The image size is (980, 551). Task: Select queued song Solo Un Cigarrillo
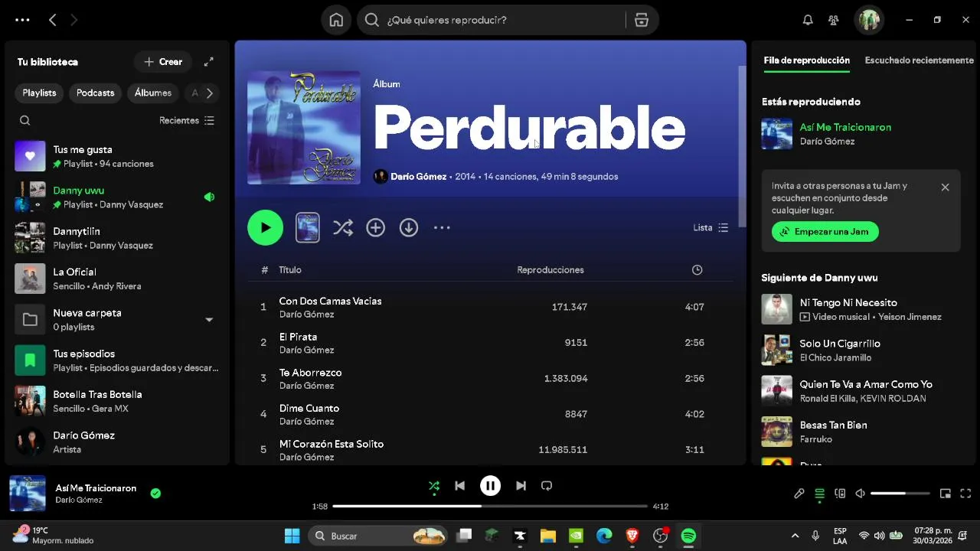click(x=861, y=350)
